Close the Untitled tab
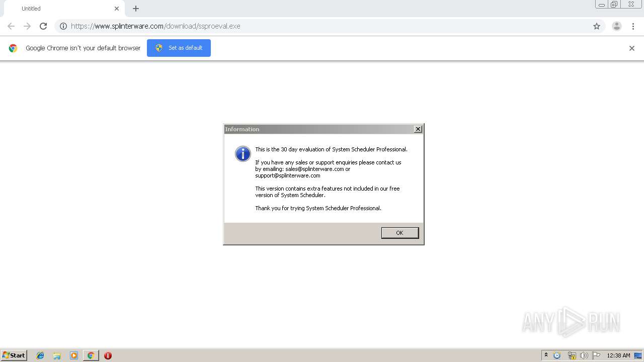The image size is (644, 362). point(117,9)
